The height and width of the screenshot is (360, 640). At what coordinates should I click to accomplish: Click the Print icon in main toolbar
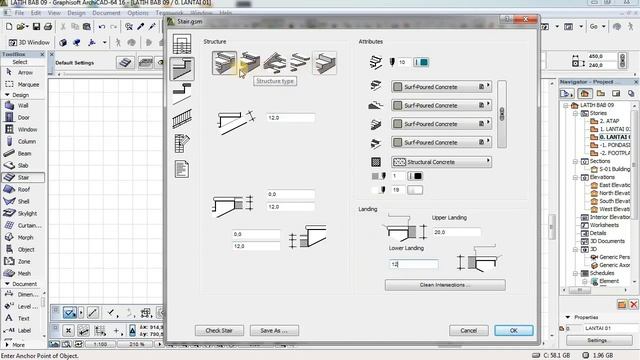tap(48, 27)
